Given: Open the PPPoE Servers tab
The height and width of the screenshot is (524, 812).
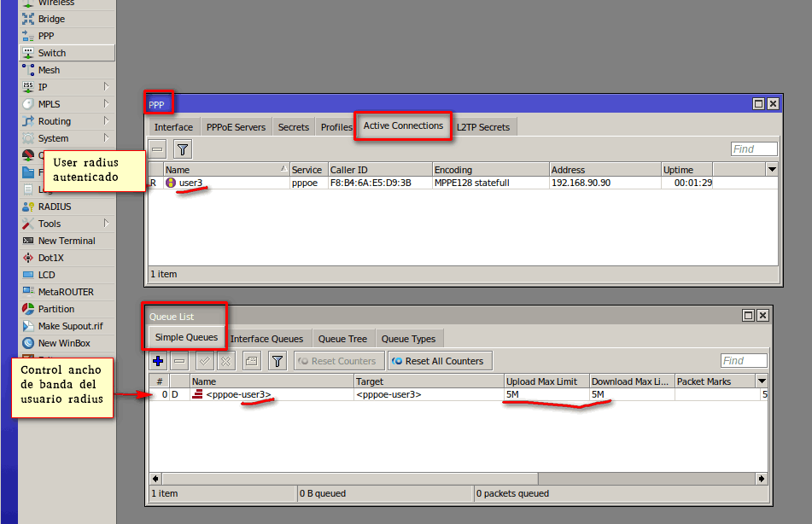Looking at the screenshot, I should pos(236,125).
